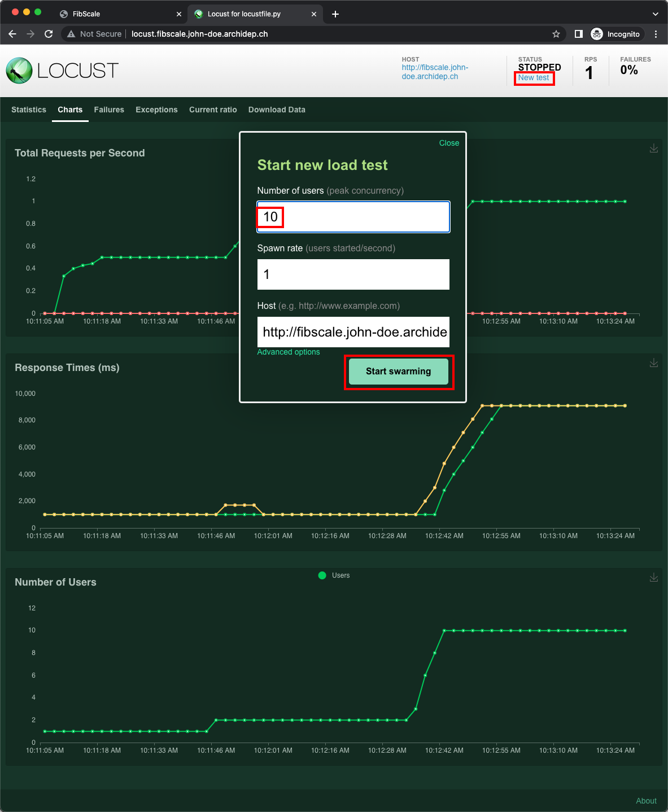This screenshot has height=812, width=668.
Task: Switch to the Statistics tab
Action: (x=29, y=110)
